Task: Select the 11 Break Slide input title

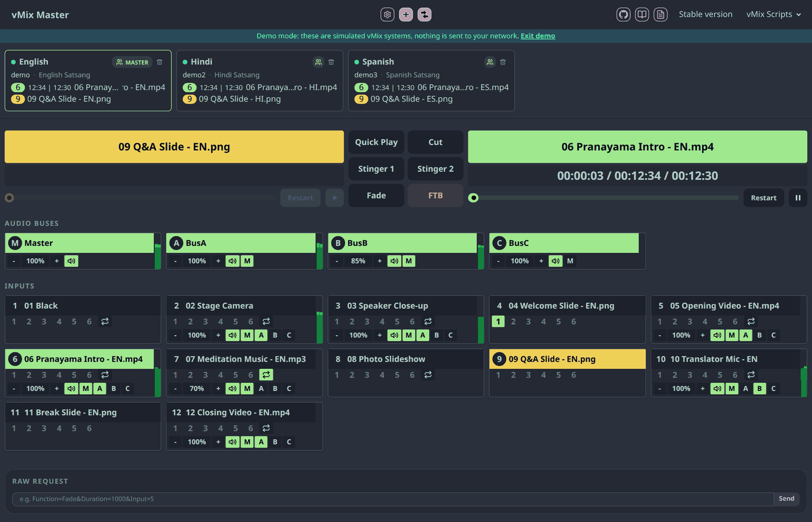Action: (70, 413)
